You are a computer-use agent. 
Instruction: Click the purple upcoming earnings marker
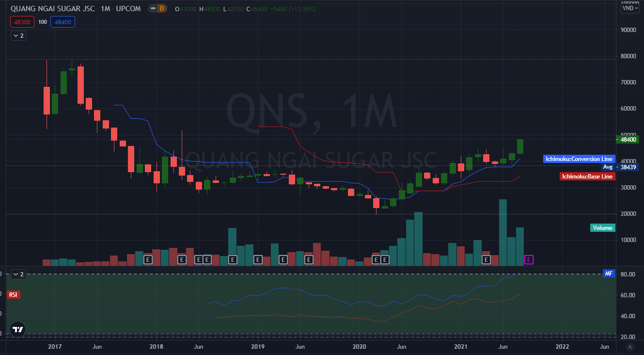click(x=529, y=260)
